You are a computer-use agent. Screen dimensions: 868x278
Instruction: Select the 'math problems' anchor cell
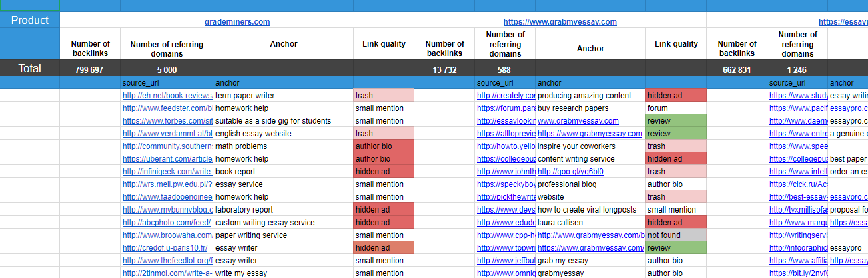283,146
